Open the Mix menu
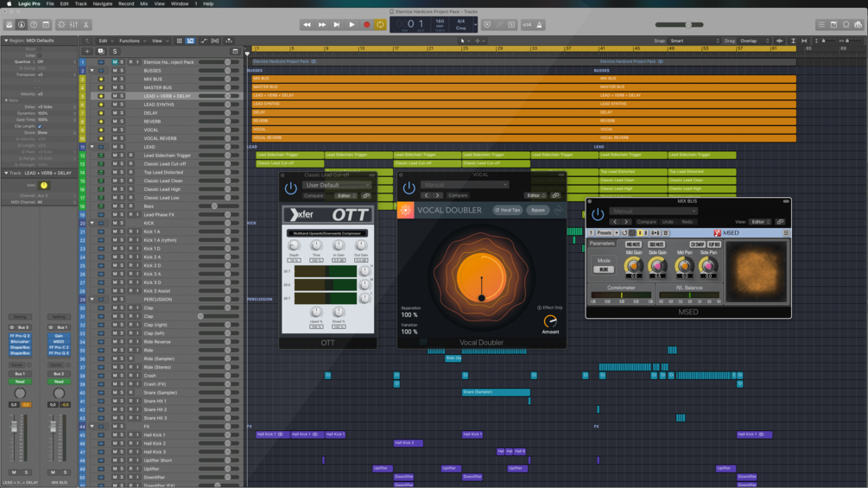 (144, 3)
